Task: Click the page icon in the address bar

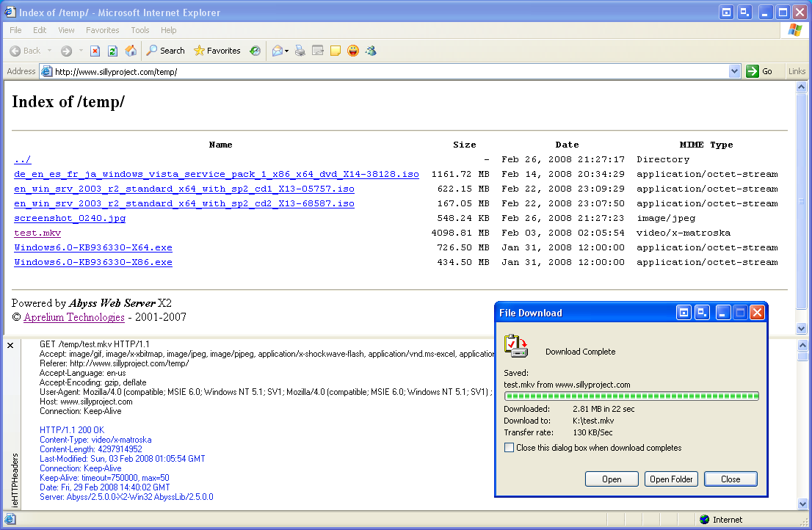Action: click(46, 71)
